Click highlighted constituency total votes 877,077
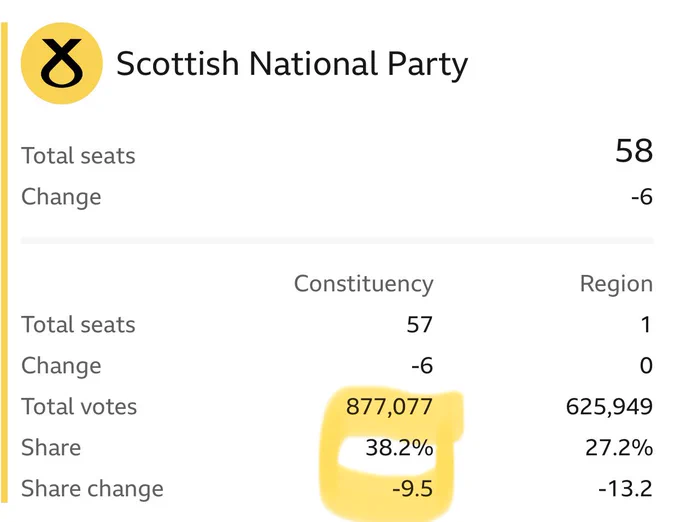The width and height of the screenshot is (680, 522). [389, 407]
